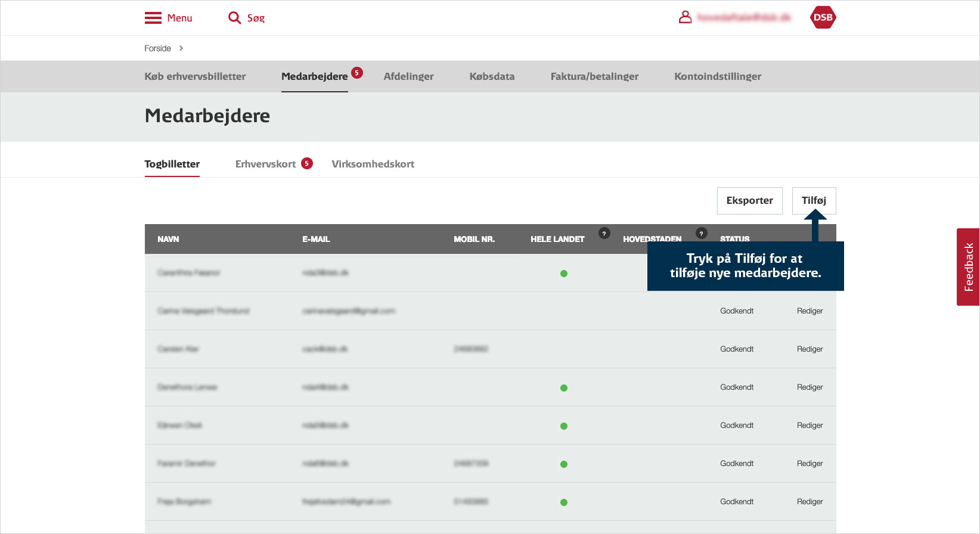The image size is (980, 534).
Task: Select the Køb erhvervsbilletter tab
Action: pos(195,76)
